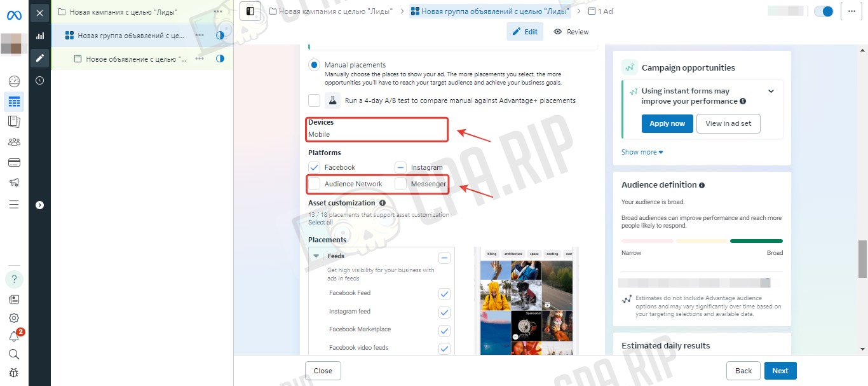Open the clock history icon
The height and width of the screenshot is (386, 868).
(39, 81)
